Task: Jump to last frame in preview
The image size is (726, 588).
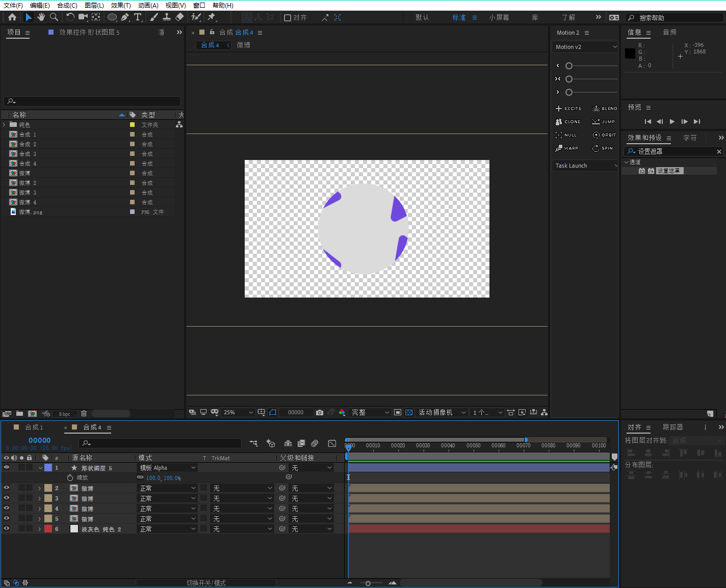Action: [x=697, y=121]
